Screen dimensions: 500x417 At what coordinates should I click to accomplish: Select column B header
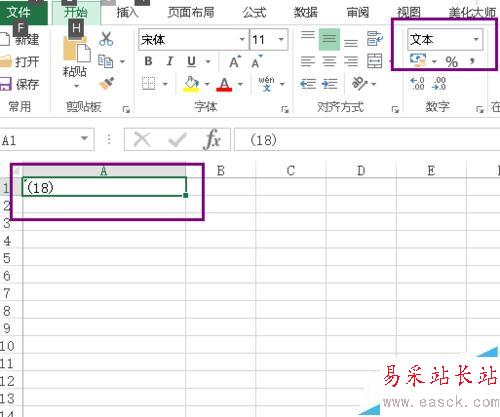221,171
